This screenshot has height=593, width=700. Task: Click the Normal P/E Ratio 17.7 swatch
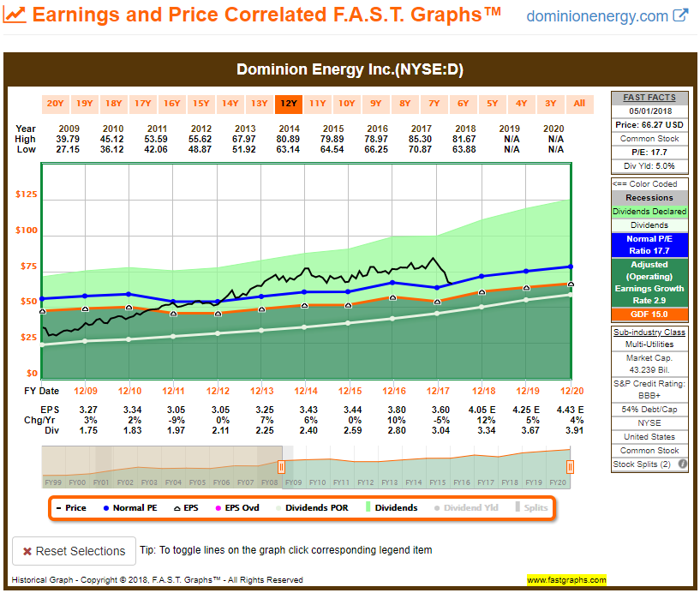[x=649, y=245]
